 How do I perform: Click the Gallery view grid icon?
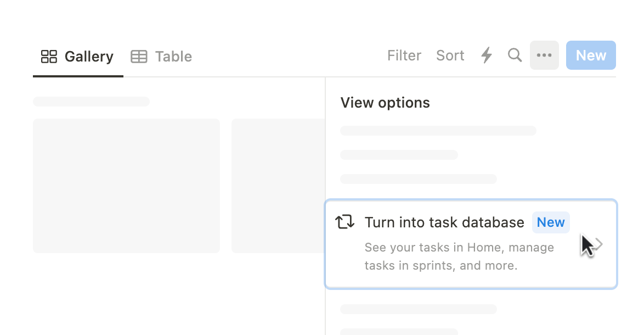49,57
